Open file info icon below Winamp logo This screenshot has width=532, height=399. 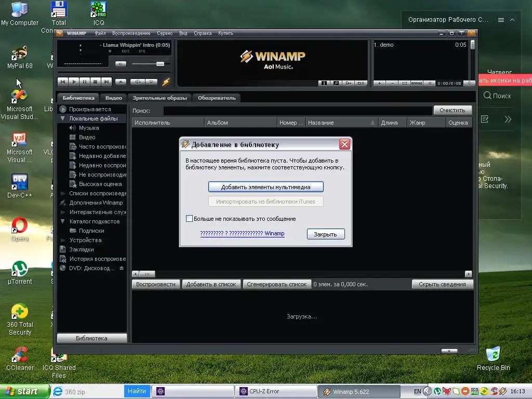pyautogui.click(x=324, y=83)
